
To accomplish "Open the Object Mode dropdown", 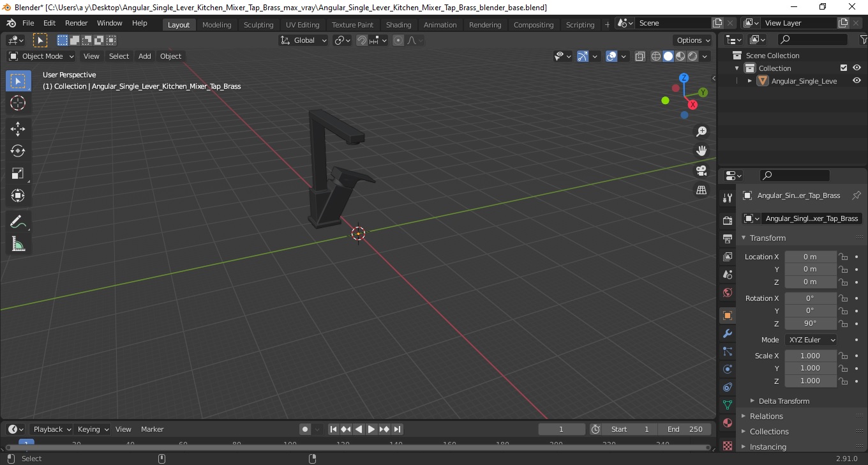I will 41,56.
